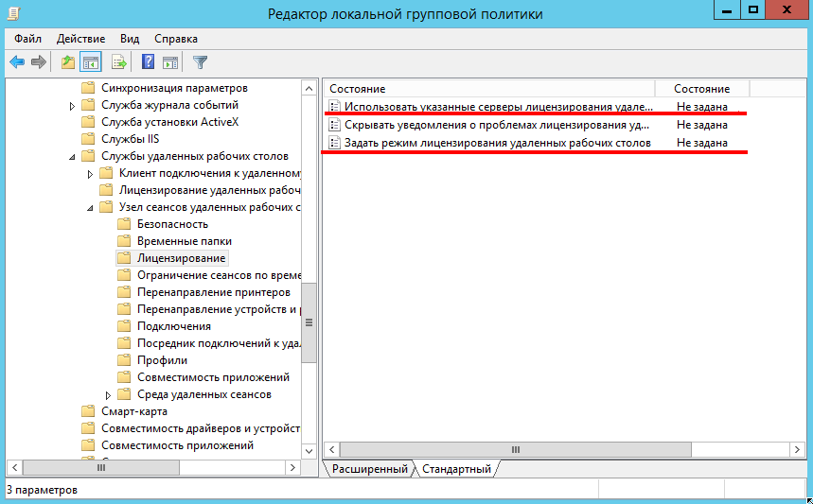Viewport: 813px width, 504px height.
Task: Select Временные папки folder
Action: (x=184, y=241)
